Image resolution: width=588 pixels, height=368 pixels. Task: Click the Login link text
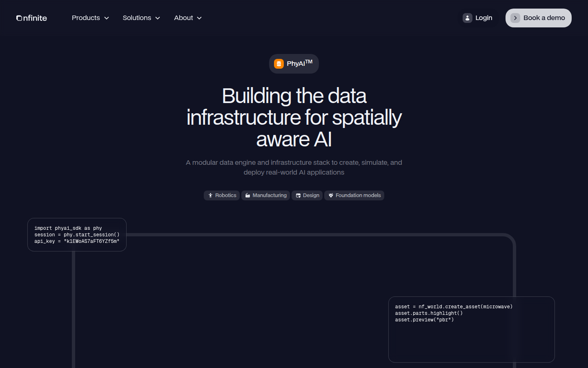coord(483,18)
